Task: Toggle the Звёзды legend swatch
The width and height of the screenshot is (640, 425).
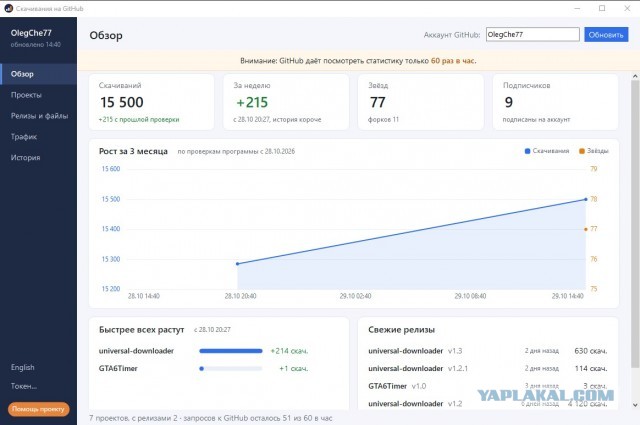Action: 582,151
